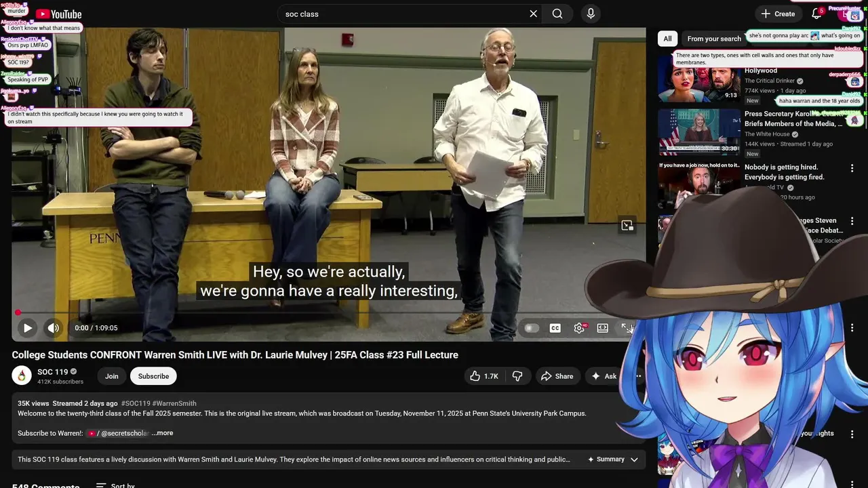Image resolution: width=868 pixels, height=488 pixels.
Task: Join the SOC 119 channel membership
Action: [x=111, y=376]
